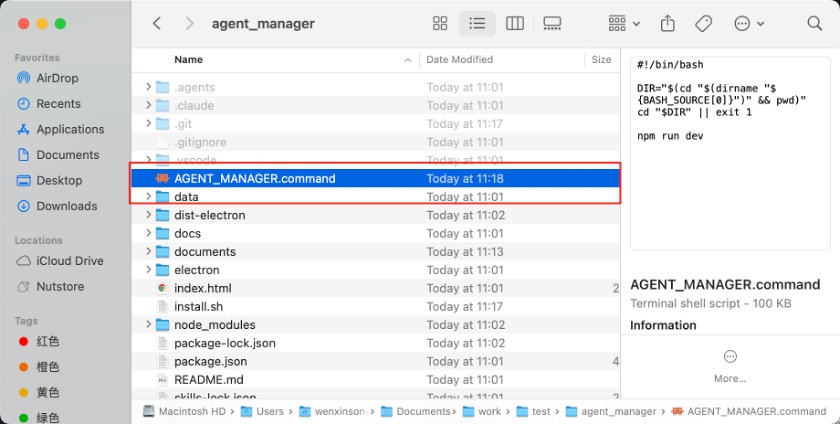Click Documents in the path bar
The height and width of the screenshot is (424, 840).
[x=422, y=411]
